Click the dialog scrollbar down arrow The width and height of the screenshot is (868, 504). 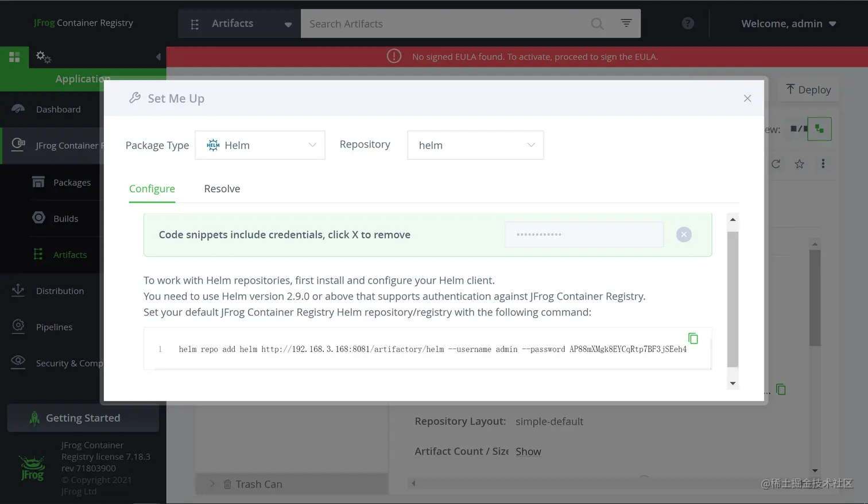pyautogui.click(x=733, y=383)
